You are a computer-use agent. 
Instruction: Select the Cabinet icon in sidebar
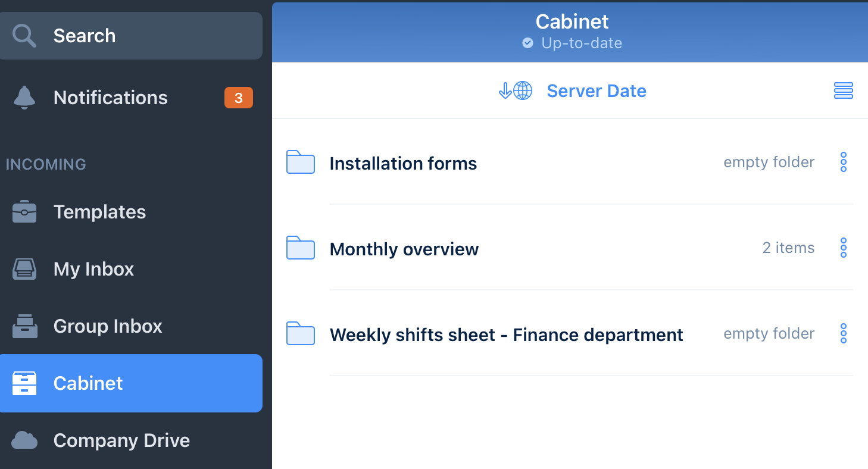(x=24, y=383)
